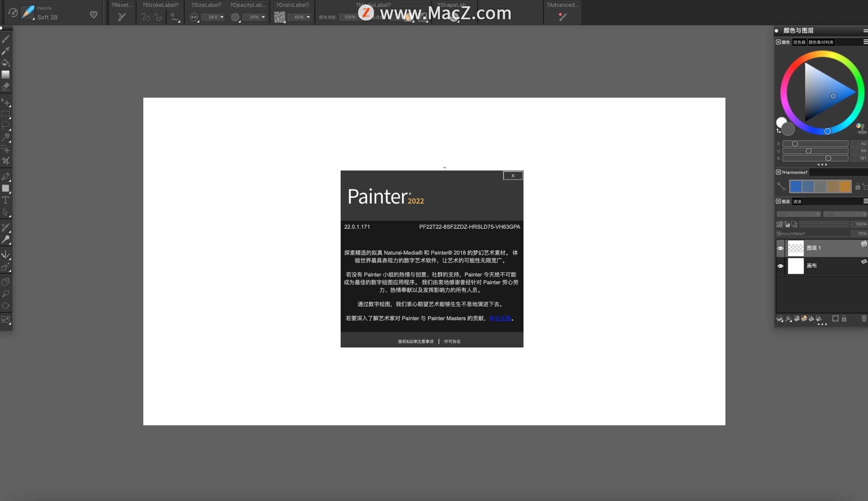Open the layer composite method dropdown

pos(798,214)
